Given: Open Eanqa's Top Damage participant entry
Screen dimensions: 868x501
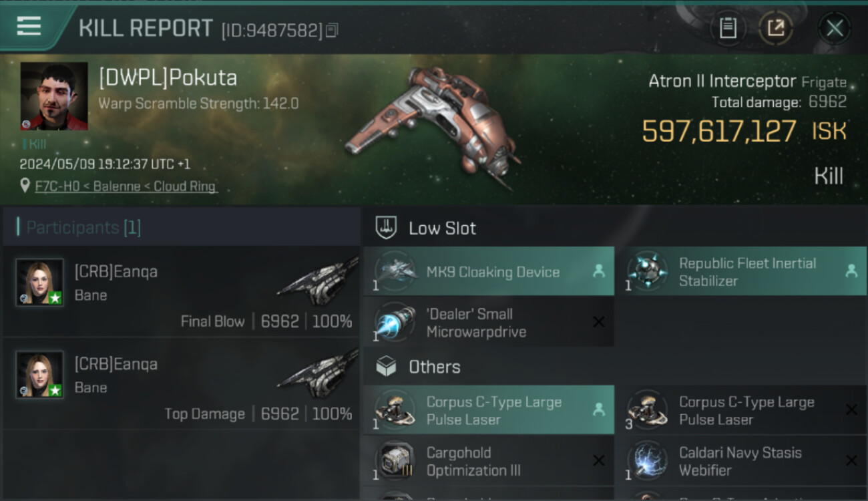Looking at the screenshot, I should (x=182, y=384).
